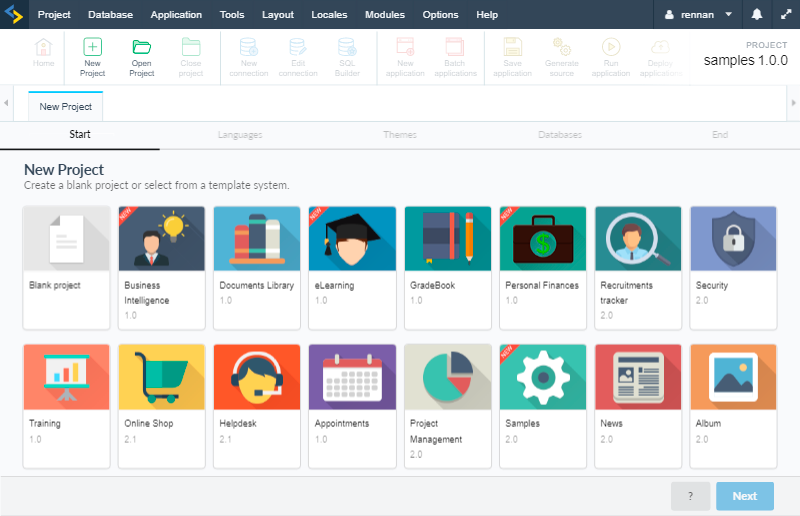Click the question mark help button

[691, 496]
